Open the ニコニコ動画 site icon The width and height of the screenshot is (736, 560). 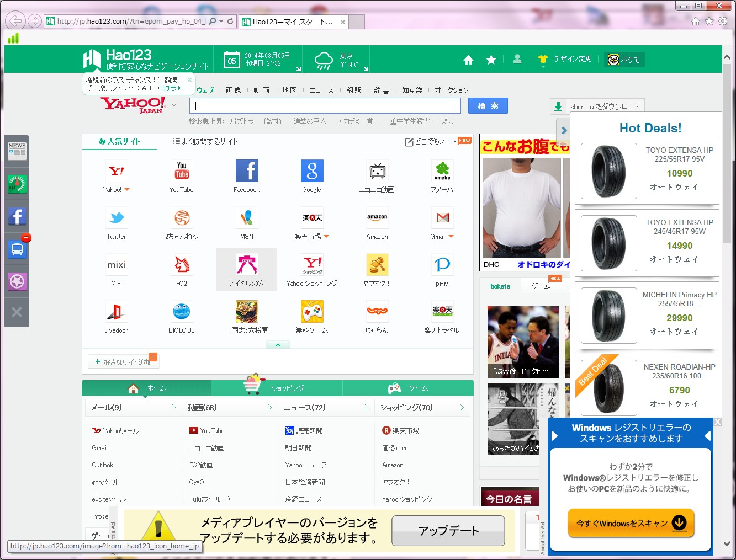[377, 171]
